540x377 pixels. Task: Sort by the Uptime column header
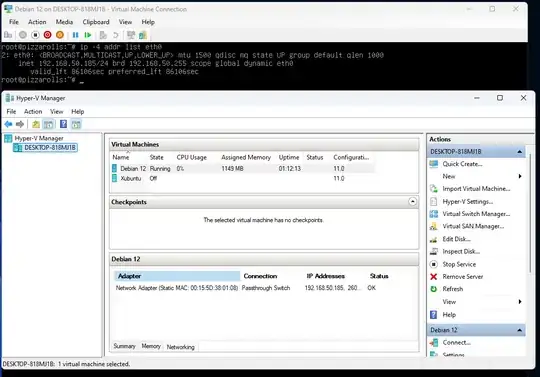tap(289, 157)
